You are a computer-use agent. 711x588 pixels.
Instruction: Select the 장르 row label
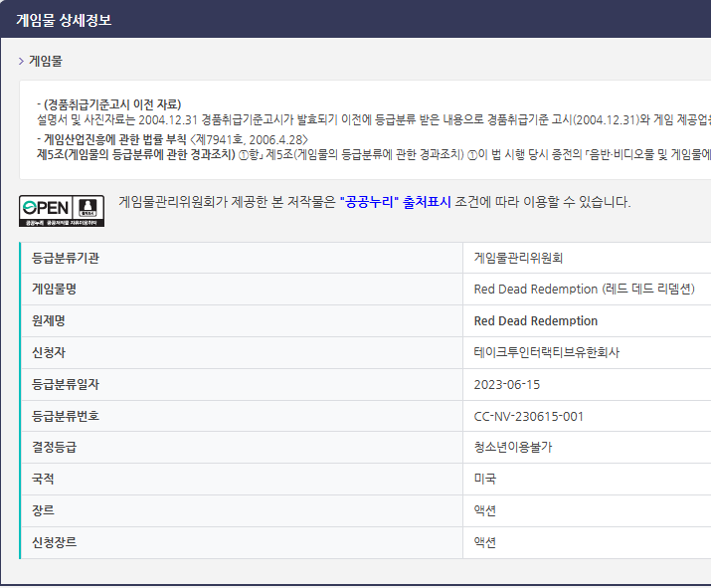point(43,510)
